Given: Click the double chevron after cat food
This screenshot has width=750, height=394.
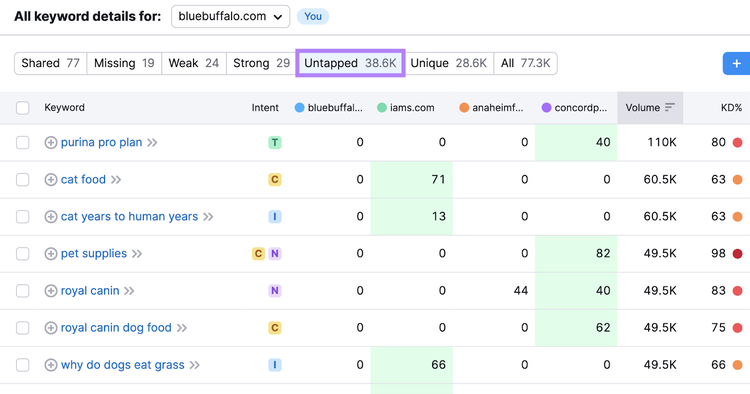Looking at the screenshot, I should (116, 180).
